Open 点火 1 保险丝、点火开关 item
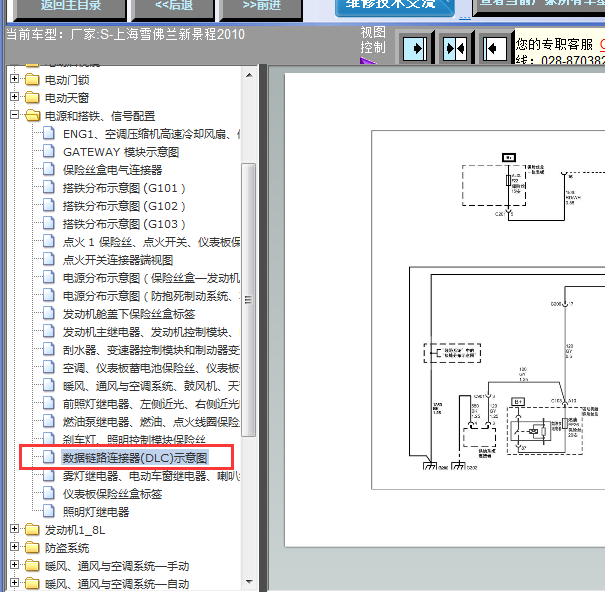The height and width of the screenshot is (592, 605). click(x=152, y=242)
